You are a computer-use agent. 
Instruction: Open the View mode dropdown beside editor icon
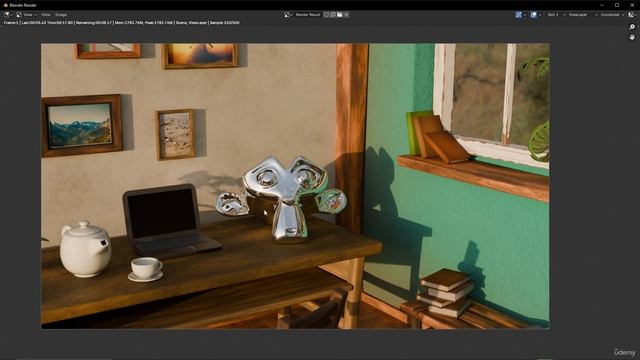pyautogui.click(x=27, y=15)
